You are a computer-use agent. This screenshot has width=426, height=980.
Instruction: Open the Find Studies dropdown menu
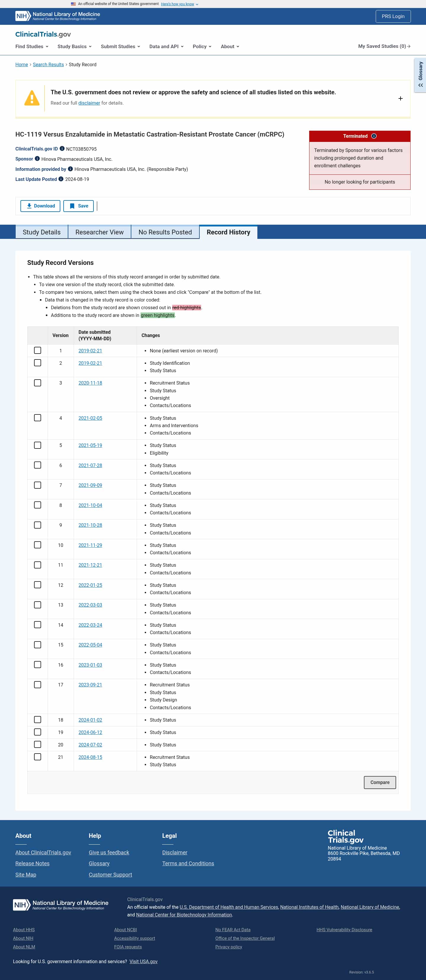pyautogui.click(x=32, y=46)
